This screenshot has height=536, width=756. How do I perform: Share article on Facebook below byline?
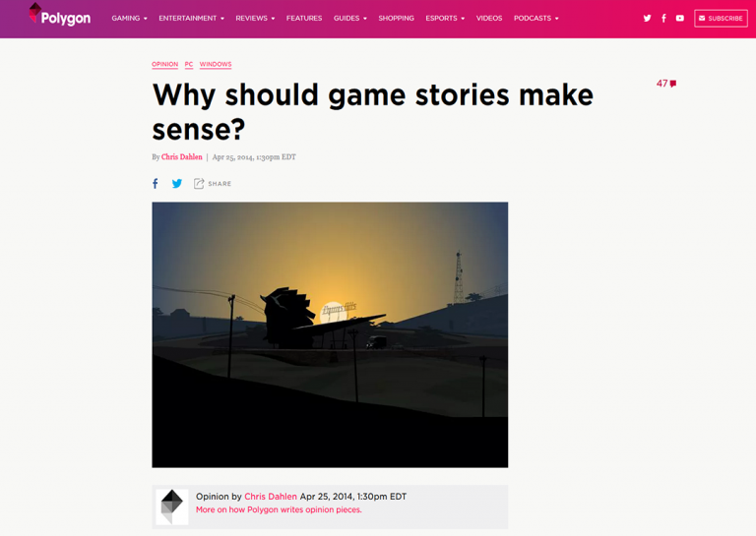tap(156, 184)
